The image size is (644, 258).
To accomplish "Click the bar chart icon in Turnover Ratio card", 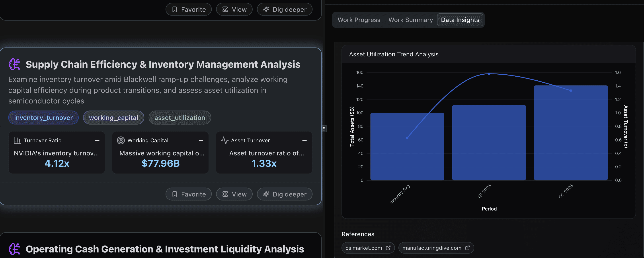I will tap(17, 141).
